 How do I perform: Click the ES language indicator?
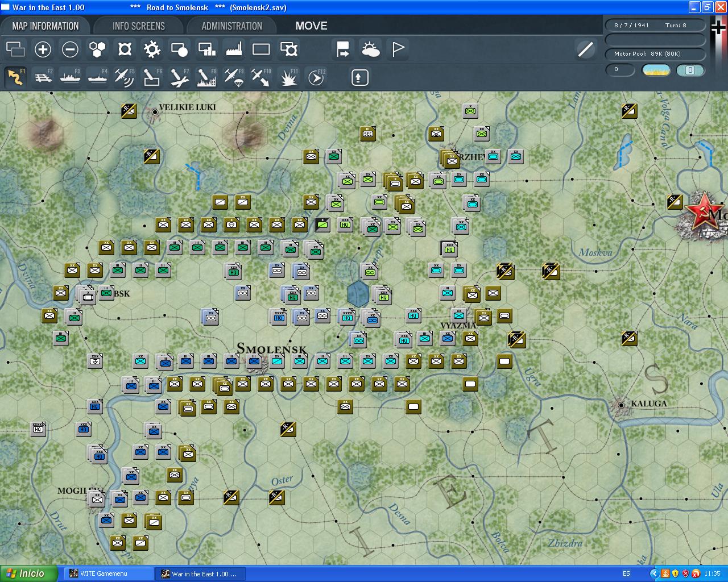pos(626,574)
